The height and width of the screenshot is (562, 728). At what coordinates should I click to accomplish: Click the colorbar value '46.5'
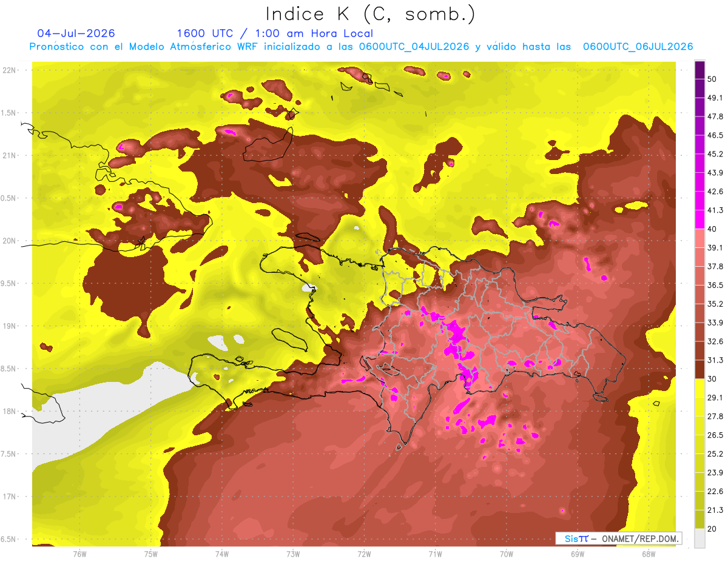(x=715, y=135)
